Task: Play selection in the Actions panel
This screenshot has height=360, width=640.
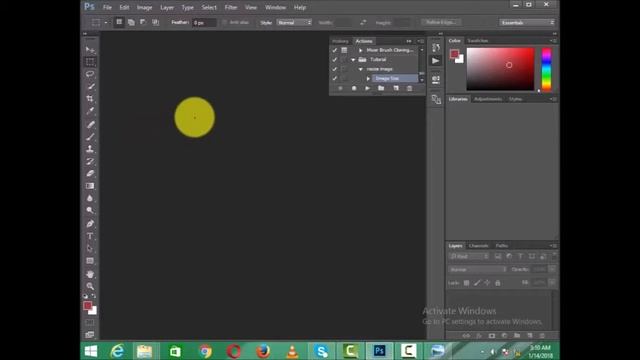Action: (x=367, y=88)
